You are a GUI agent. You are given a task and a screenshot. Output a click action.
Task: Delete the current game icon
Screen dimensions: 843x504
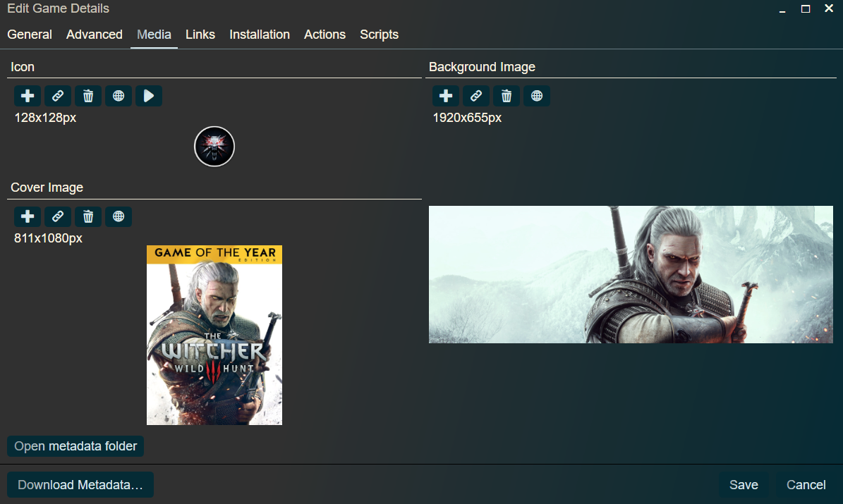[87, 95]
